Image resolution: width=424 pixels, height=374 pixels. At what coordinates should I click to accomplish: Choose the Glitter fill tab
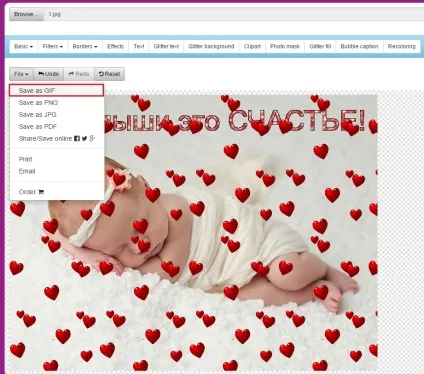320,46
